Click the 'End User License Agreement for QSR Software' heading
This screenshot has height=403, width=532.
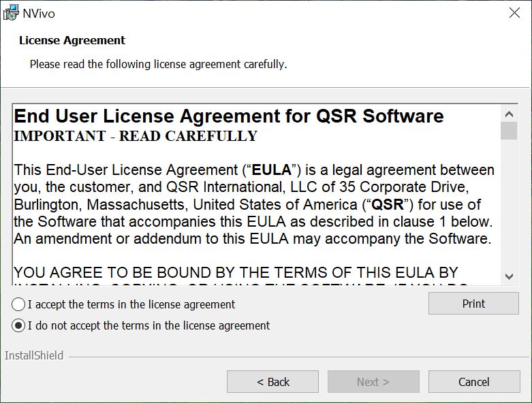tap(229, 116)
